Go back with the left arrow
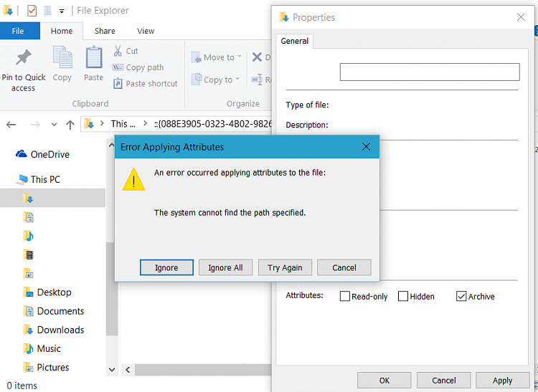 (x=11, y=125)
